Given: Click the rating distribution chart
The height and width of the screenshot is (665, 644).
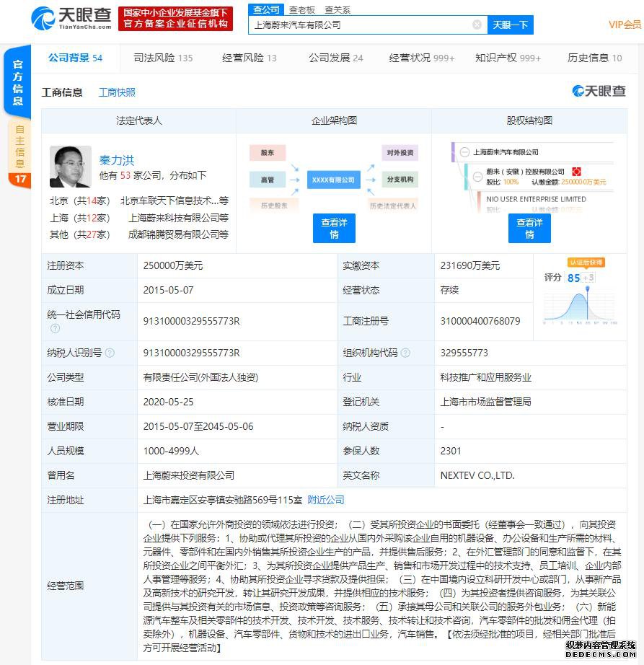Looking at the screenshot, I should click(580, 307).
